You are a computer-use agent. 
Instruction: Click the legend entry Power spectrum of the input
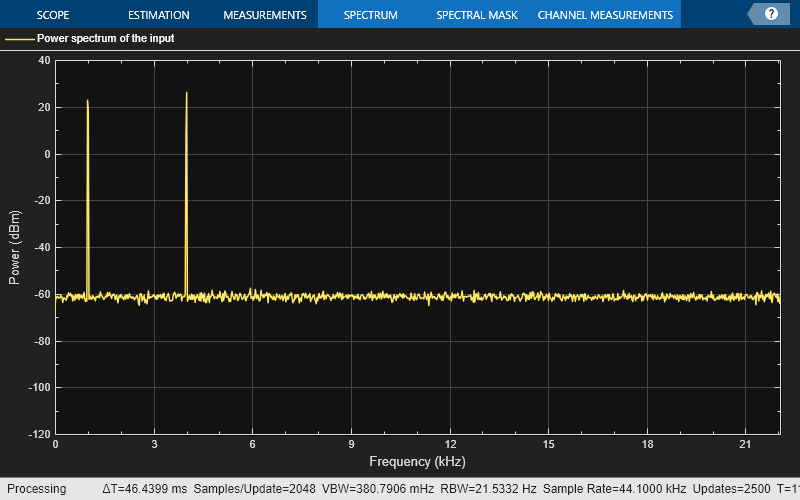coord(105,38)
